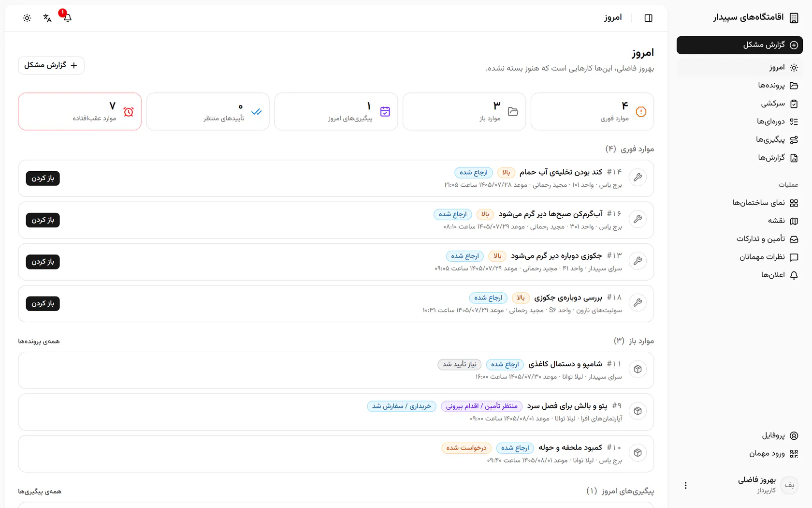Click the wrench icon of case #13
812x508 pixels.
pos(638,261)
